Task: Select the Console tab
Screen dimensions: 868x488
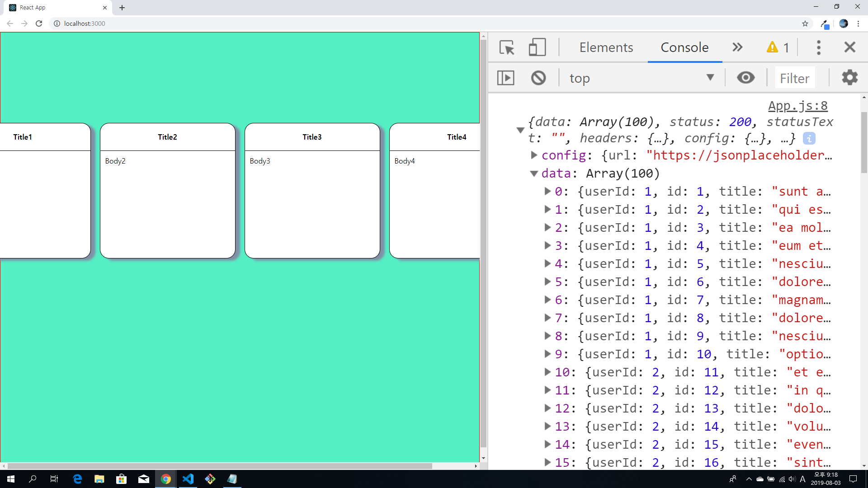Action: pos(684,47)
